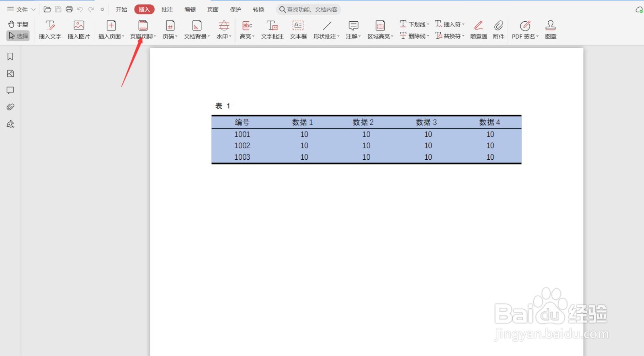Select the Insert (插入) tab
The image size is (644, 356).
[x=144, y=9]
